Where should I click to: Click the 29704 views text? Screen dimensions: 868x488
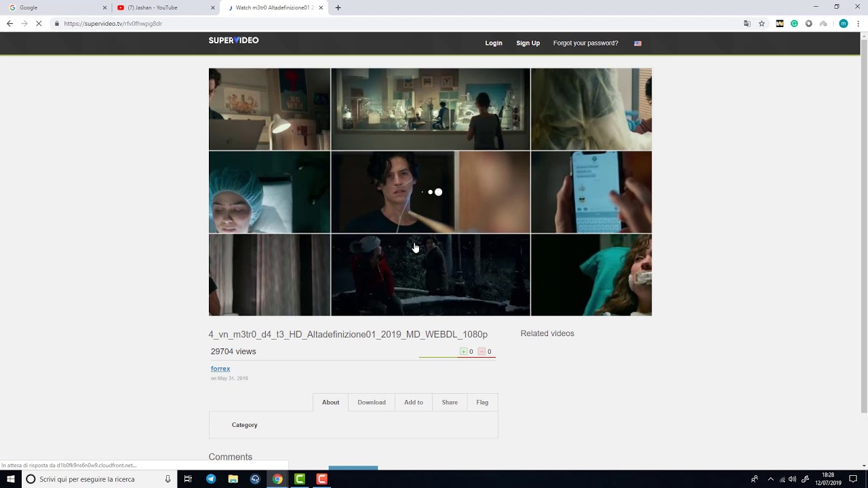point(233,351)
